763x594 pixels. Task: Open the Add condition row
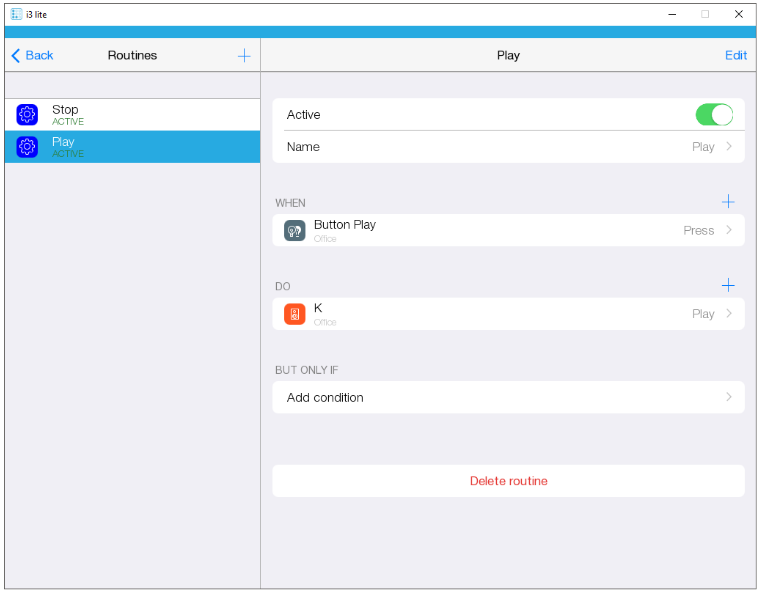click(508, 397)
